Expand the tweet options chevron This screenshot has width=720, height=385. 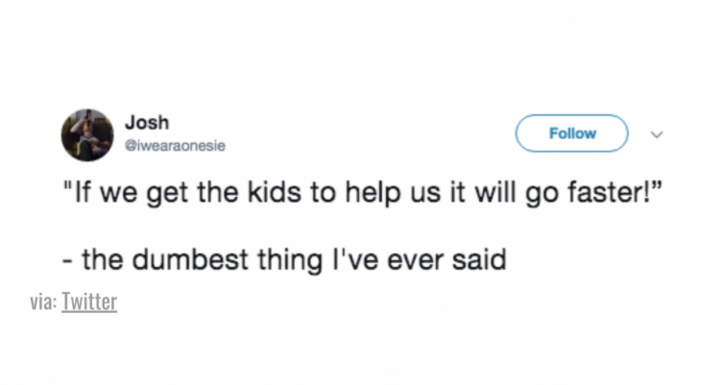click(657, 135)
